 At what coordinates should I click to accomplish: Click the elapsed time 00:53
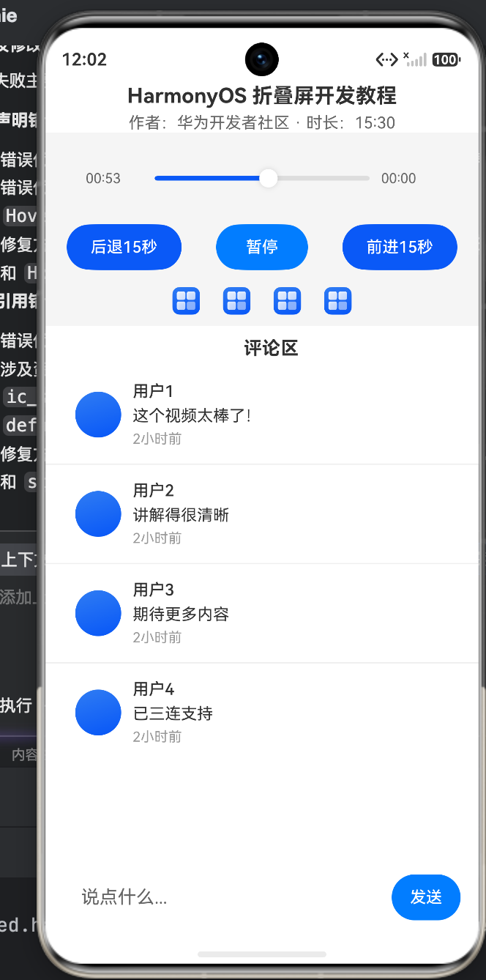point(103,178)
